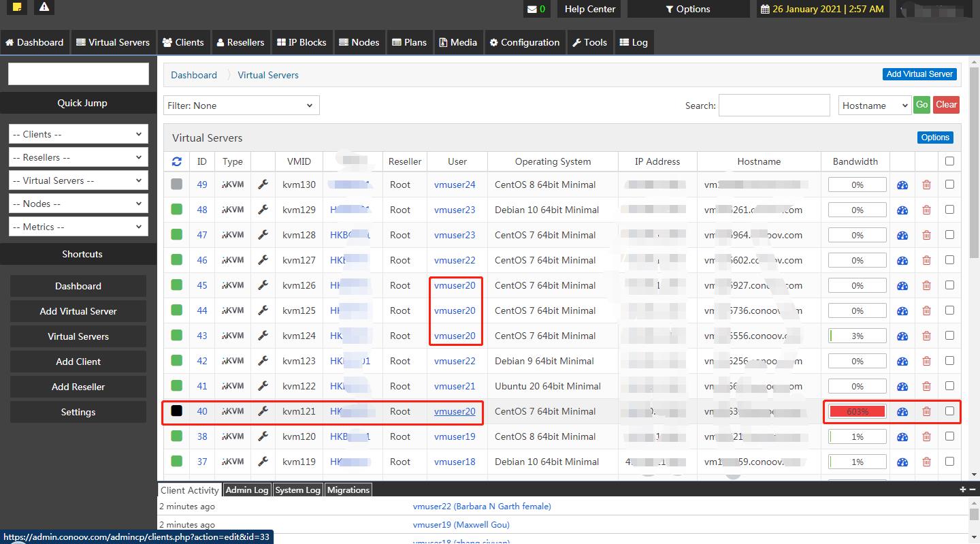Click the grey status square for kvm130
This screenshot has width=980, height=544.
177,185
